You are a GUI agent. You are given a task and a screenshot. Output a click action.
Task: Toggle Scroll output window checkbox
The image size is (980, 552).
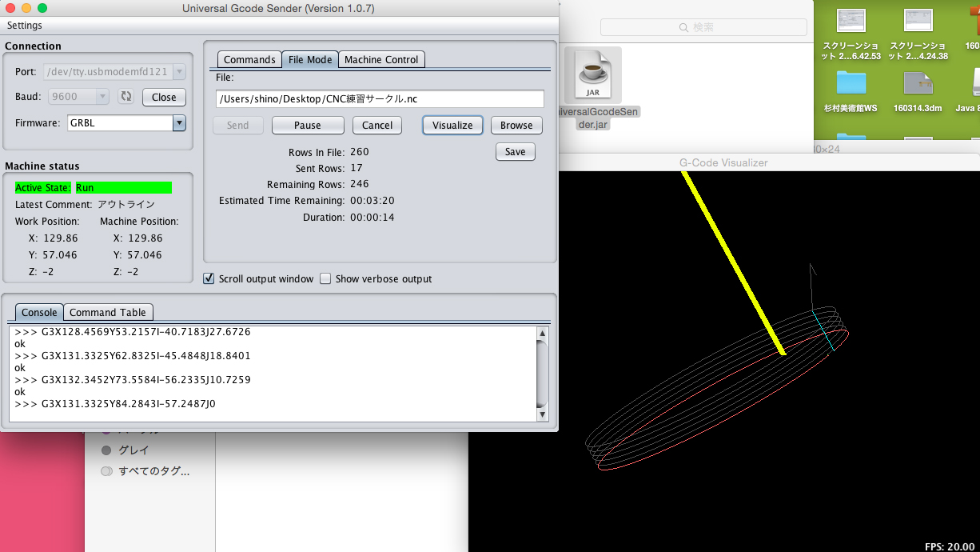tap(209, 278)
